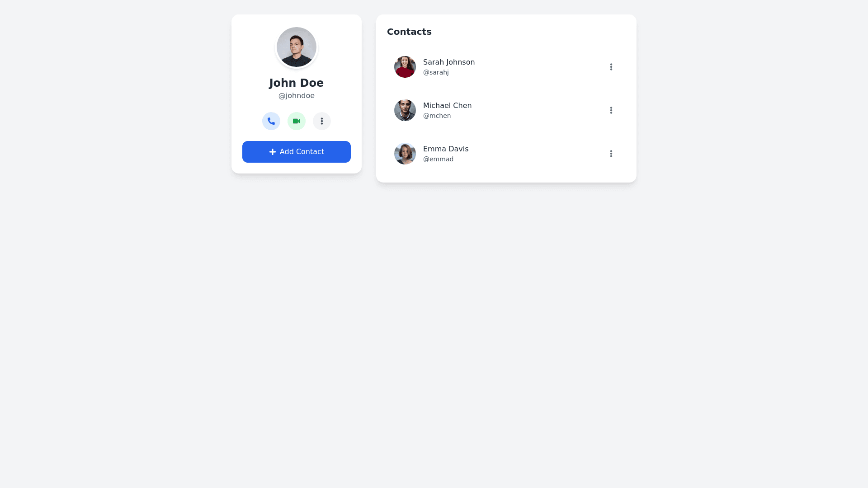
Task: Select the Emma Davis contact name
Action: point(446,149)
